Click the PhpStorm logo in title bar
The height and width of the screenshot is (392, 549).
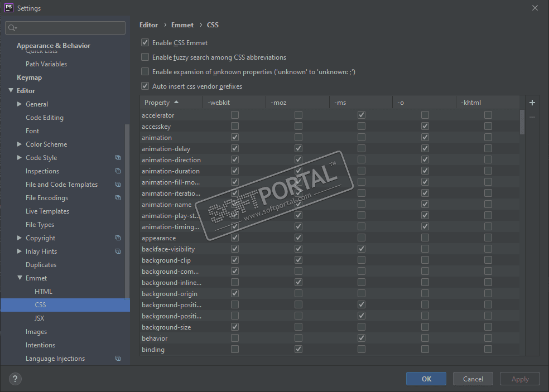9,8
